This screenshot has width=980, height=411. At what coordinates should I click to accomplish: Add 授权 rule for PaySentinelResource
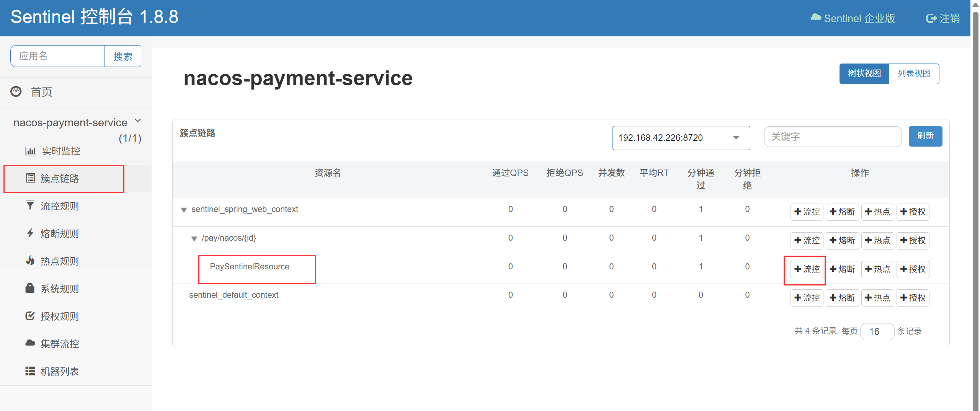tap(913, 269)
